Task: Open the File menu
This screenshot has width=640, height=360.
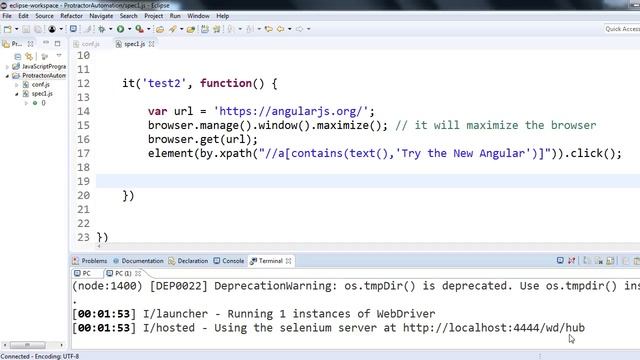Action: 7,16
